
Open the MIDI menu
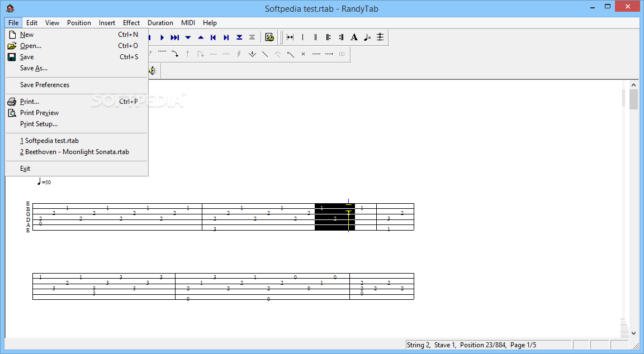coord(188,22)
